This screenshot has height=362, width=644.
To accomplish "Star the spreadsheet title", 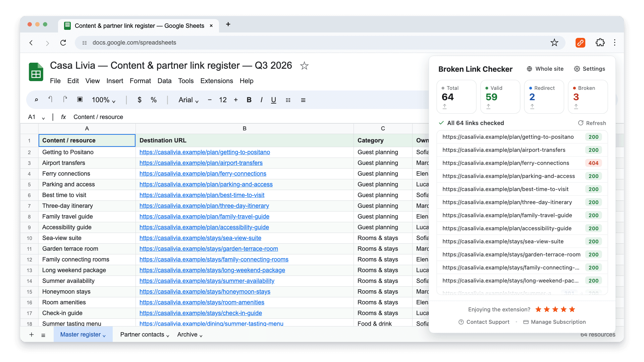I will click(304, 66).
